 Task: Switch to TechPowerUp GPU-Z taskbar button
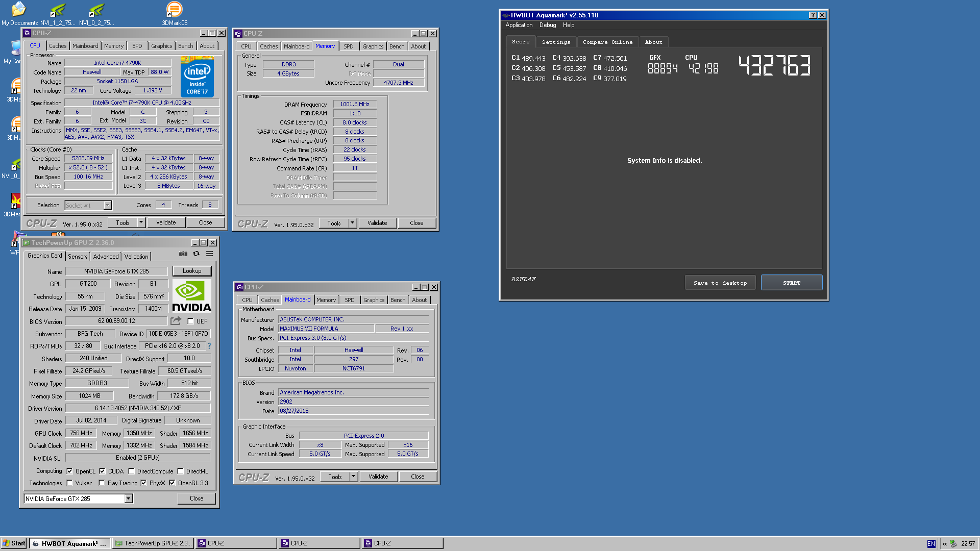(x=154, y=543)
